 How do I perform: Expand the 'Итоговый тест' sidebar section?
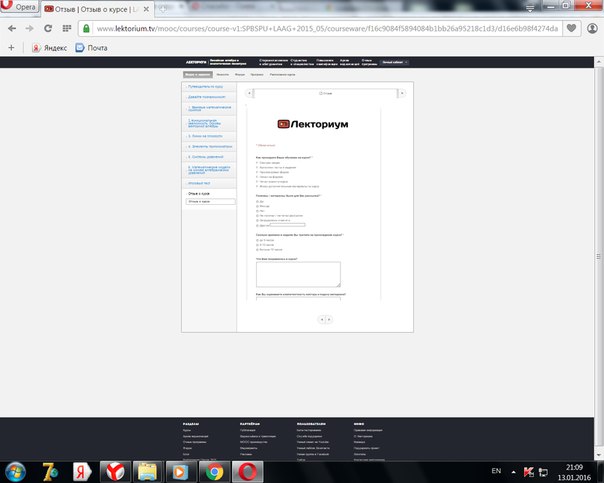[x=209, y=183]
